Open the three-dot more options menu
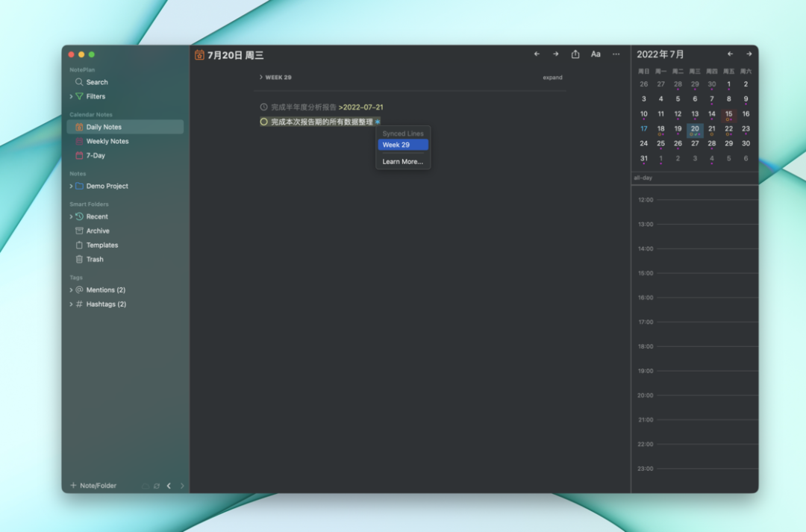Screen dimensions: 806x532 pyautogui.click(x=616, y=54)
